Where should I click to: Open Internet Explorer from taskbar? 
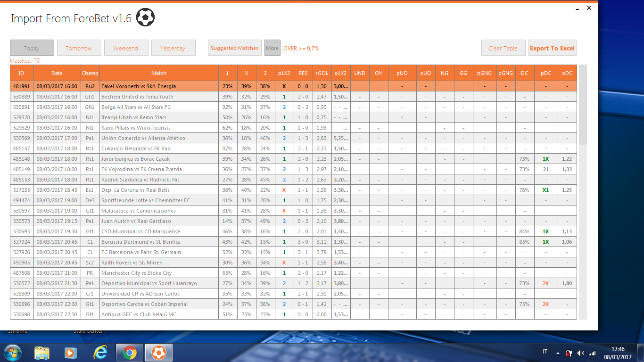[100, 353]
